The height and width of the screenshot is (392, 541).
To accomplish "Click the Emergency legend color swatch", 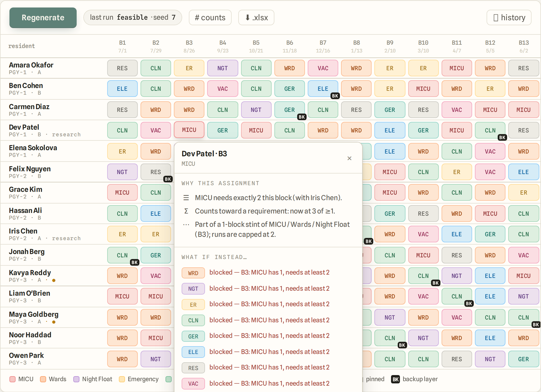I will coord(122,379).
